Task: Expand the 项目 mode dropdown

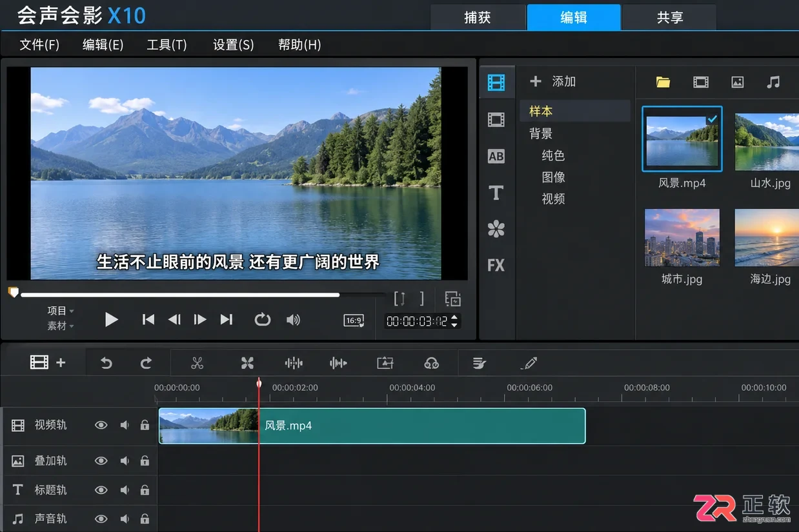Action: pos(61,311)
